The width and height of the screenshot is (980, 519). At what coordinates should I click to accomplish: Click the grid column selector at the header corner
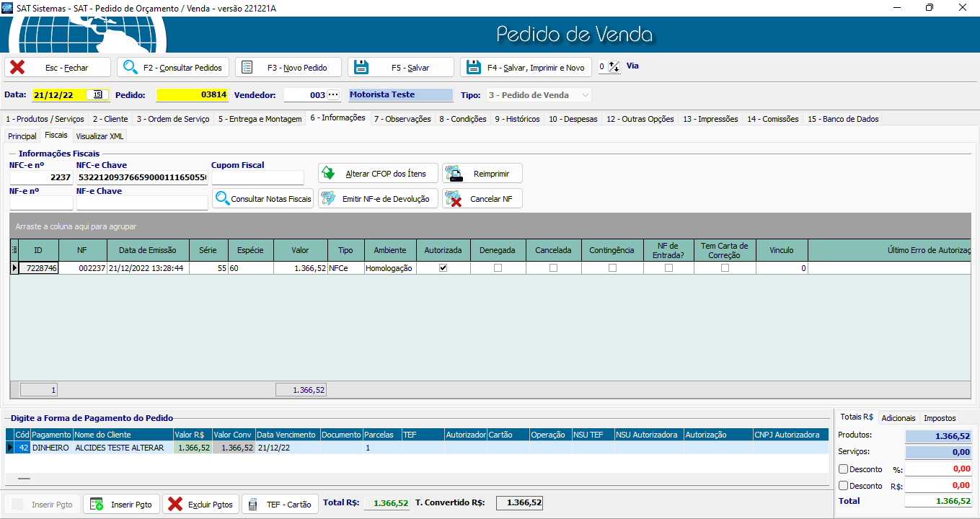[14, 250]
